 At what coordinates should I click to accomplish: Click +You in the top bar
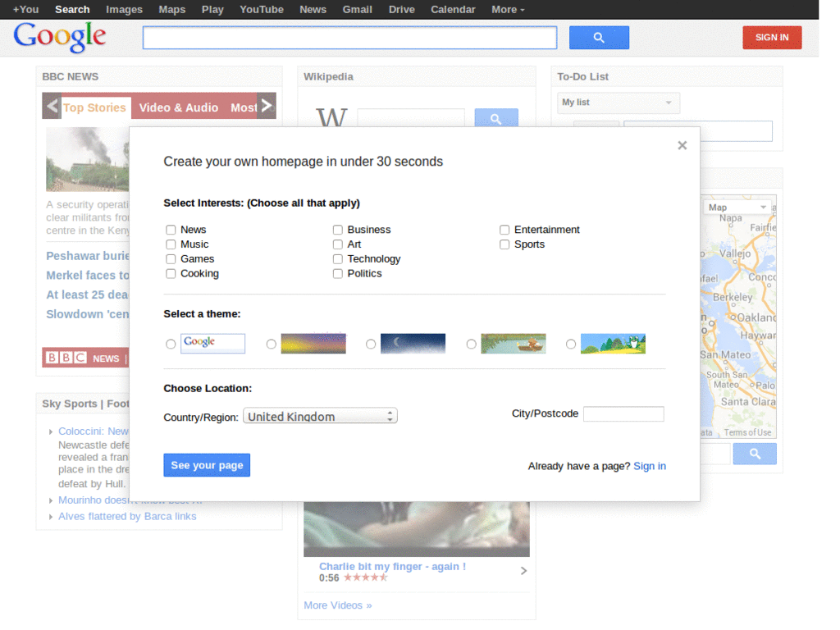25,10
